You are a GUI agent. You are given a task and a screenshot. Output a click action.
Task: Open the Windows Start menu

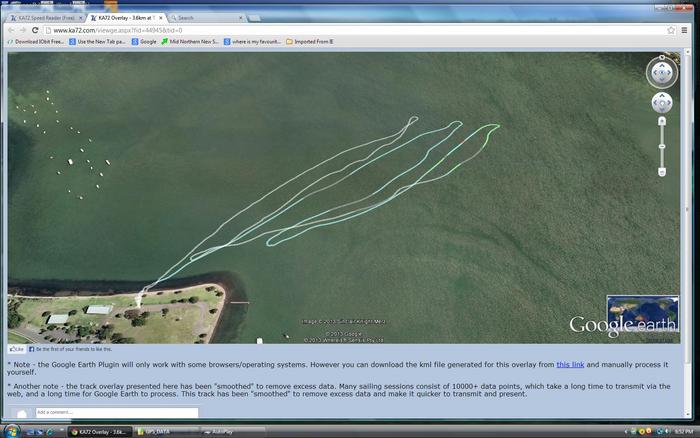point(12,431)
